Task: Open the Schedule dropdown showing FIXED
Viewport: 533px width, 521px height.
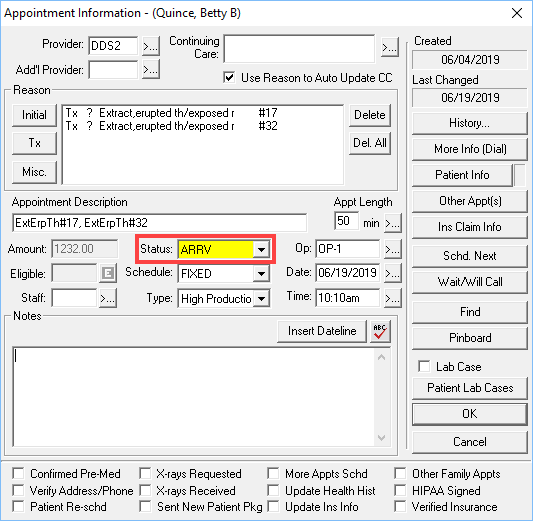Action: pyautogui.click(x=261, y=274)
